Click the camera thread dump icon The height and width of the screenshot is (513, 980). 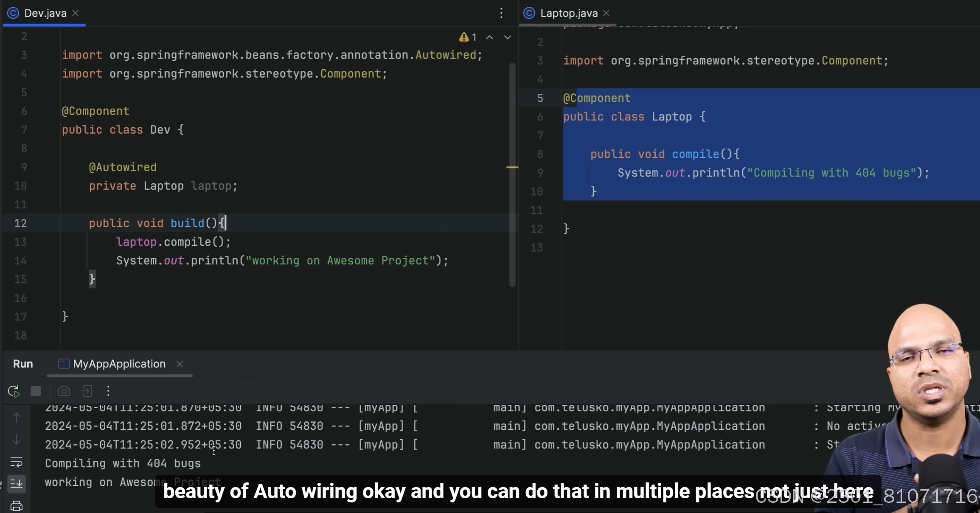(x=64, y=391)
